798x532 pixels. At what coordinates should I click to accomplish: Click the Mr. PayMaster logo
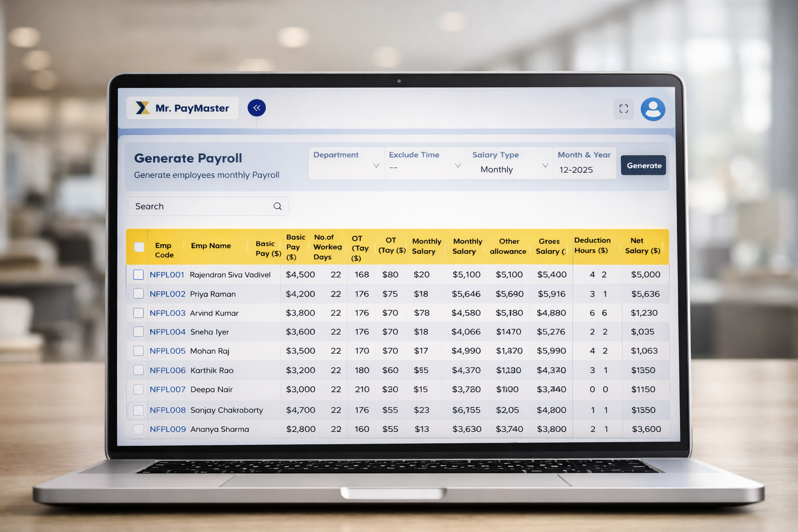(182, 108)
